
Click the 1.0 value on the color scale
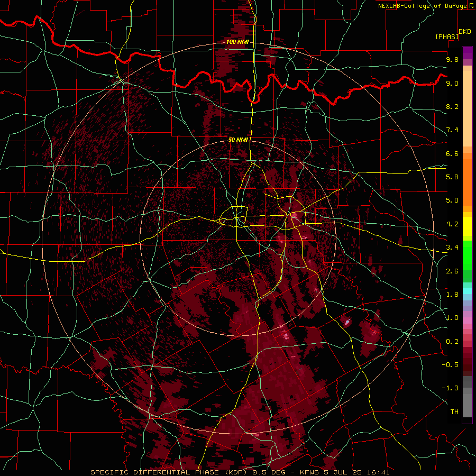click(452, 318)
